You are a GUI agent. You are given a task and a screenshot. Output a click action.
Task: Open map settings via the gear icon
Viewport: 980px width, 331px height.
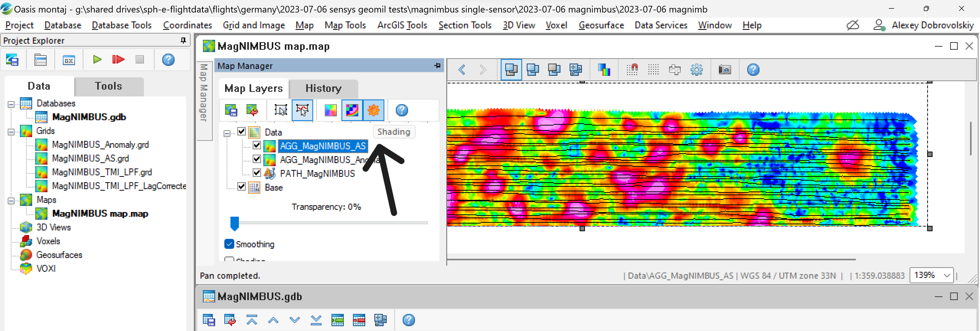696,70
